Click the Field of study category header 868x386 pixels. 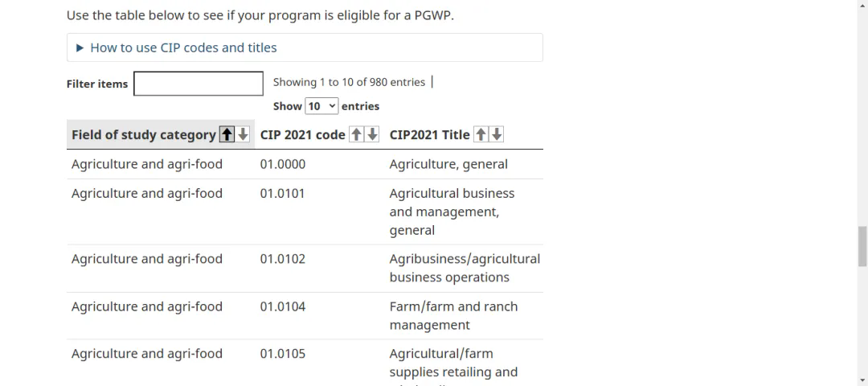coord(143,135)
